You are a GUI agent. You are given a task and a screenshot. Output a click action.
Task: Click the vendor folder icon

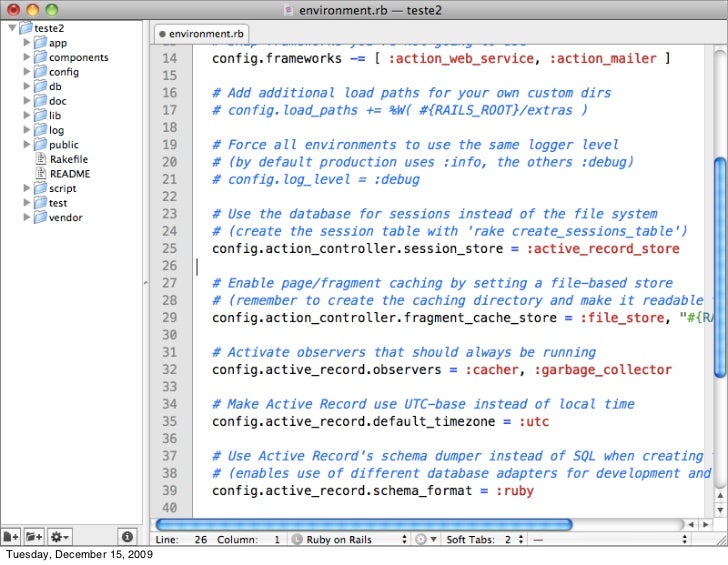[x=40, y=217]
